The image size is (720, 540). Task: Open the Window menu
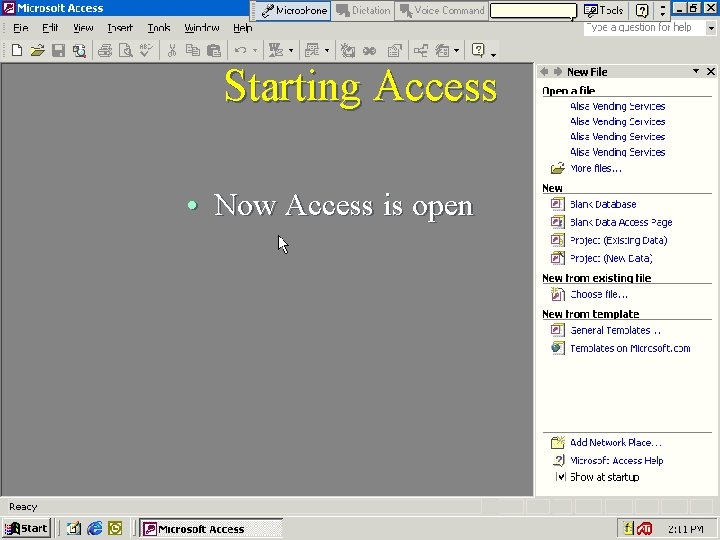[x=202, y=28]
